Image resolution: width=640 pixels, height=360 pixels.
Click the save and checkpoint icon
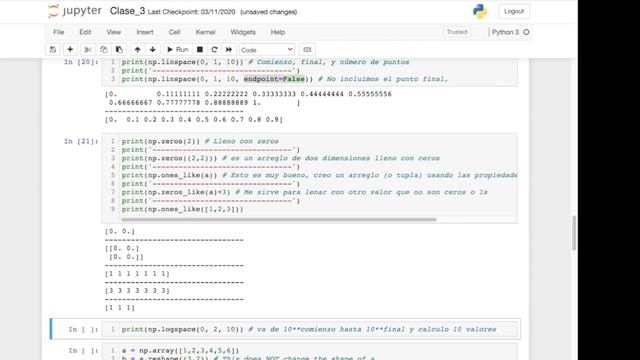coord(53,50)
